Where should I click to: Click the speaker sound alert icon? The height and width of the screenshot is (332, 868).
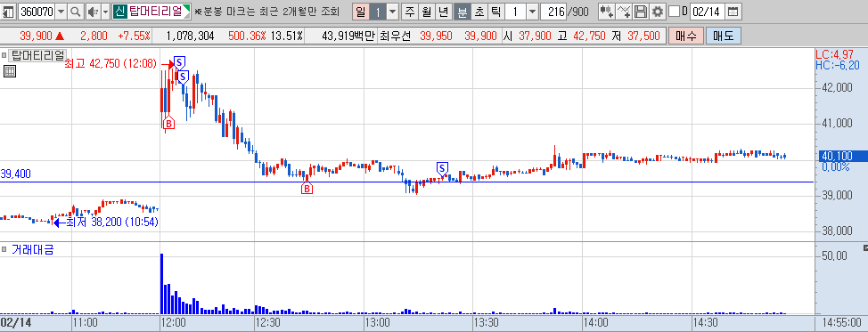pyautogui.click(x=93, y=11)
